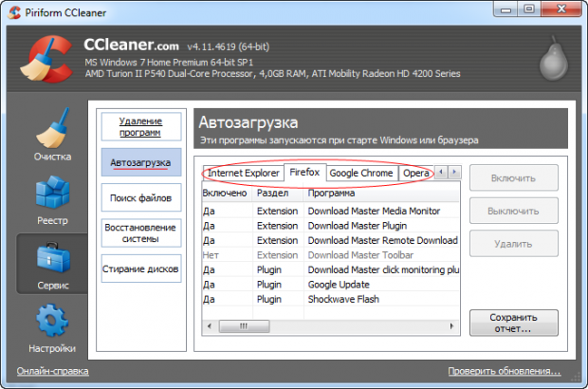Screen dimensions: 588x389
Task: Open the Онлайн-справка link
Action: (x=53, y=371)
